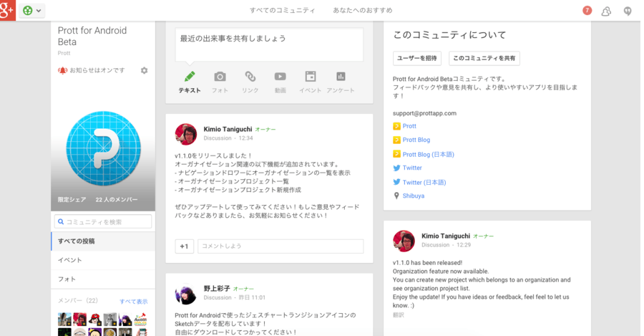Click the コメントしよう comment field

(x=280, y=246)
